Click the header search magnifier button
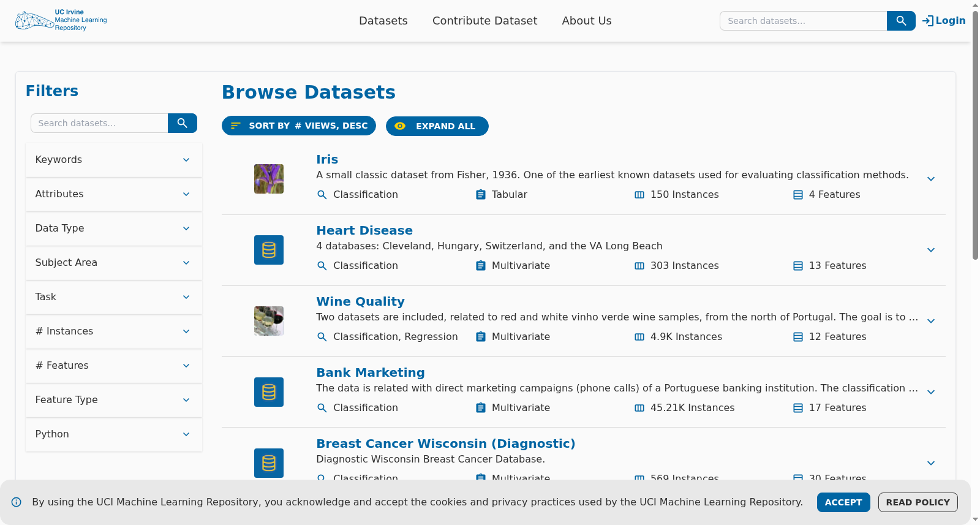The height and width of the screenshot is (525, 980). coord(901,21)
